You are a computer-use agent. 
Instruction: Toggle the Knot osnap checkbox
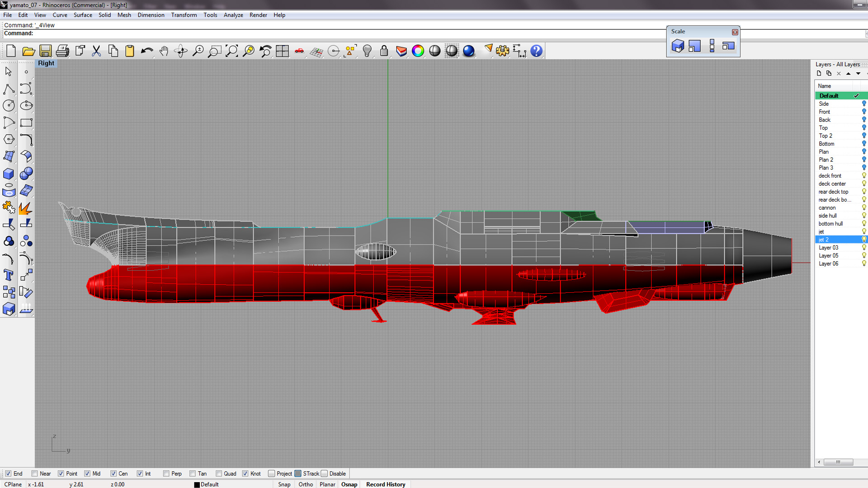point(245,474)
